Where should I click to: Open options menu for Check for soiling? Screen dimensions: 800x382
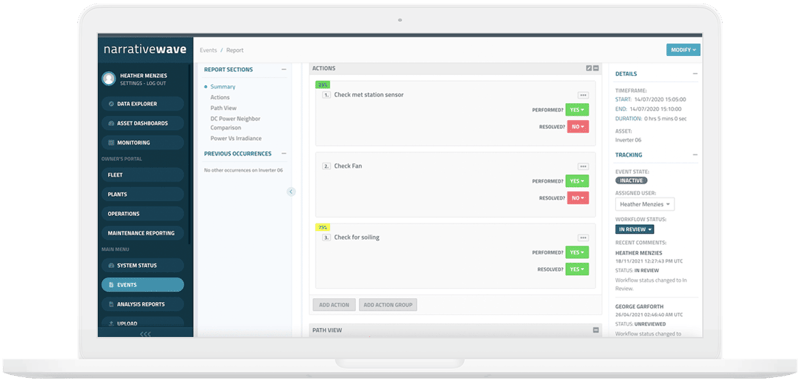[x=583, y=238]
